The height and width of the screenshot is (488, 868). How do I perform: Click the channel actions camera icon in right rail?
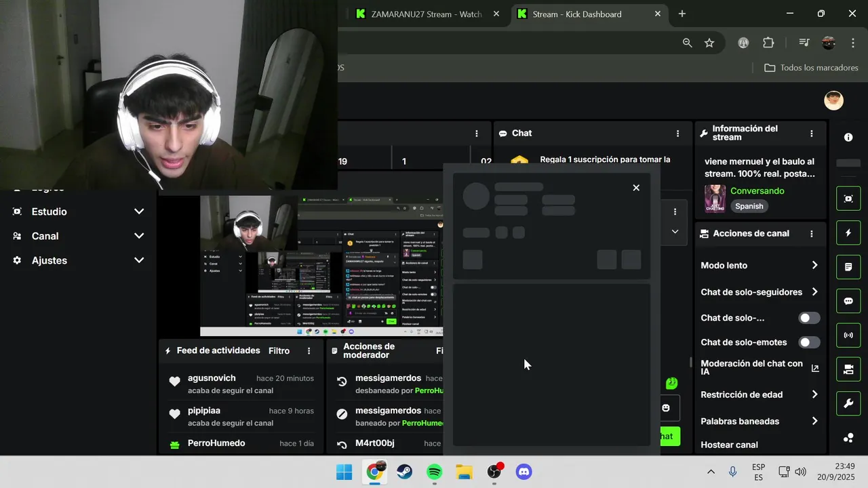[x=848, y=369]
